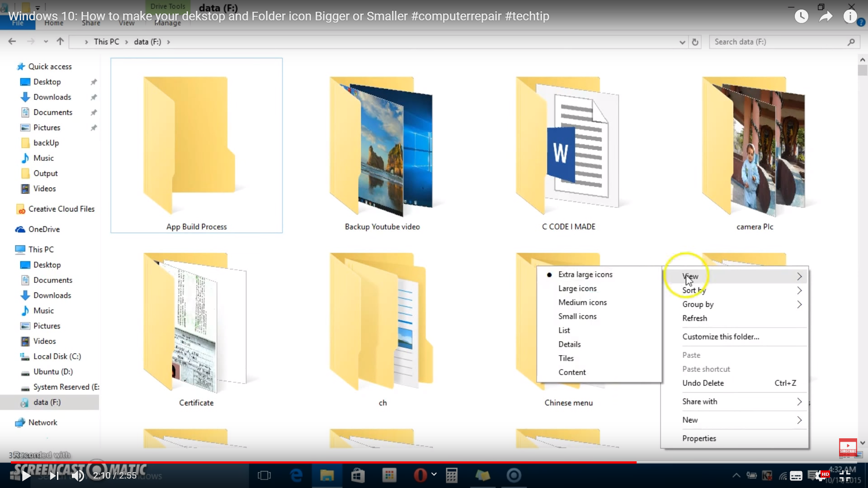Expand Sort by submenu
Screen dimensions: 868x488
735,291
